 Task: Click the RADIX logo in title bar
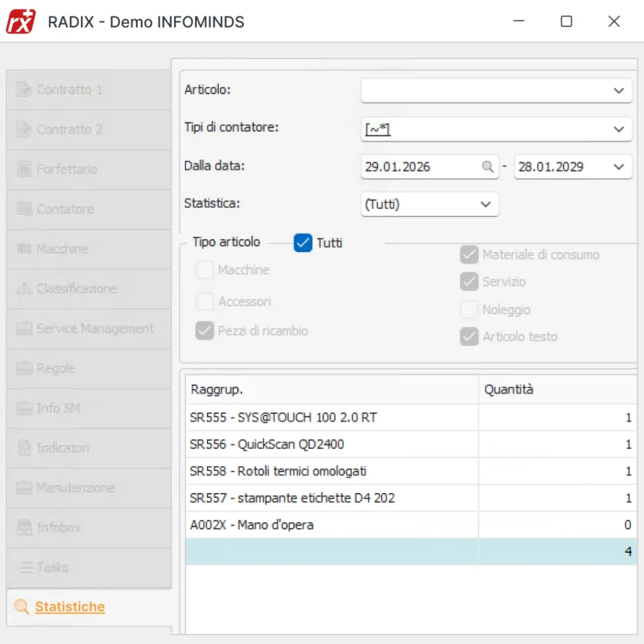pyautogui.click(x=21, y=21)
